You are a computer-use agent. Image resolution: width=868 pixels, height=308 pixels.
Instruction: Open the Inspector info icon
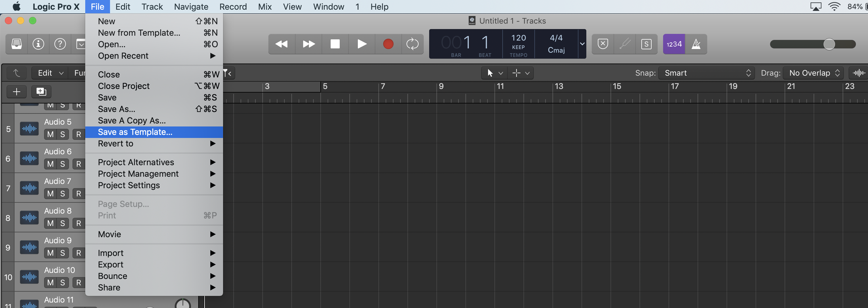(x=38, y=44)
